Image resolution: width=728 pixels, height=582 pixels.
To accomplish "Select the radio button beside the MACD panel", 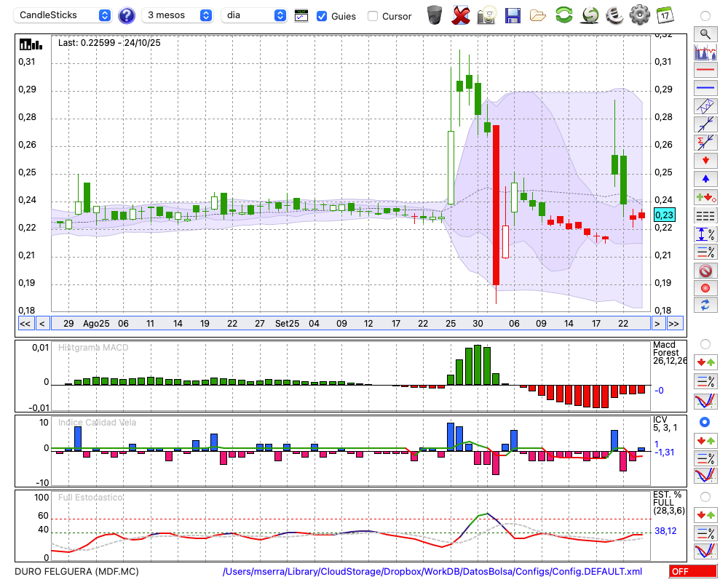I will pyautogui.click(x=705, y=343).
